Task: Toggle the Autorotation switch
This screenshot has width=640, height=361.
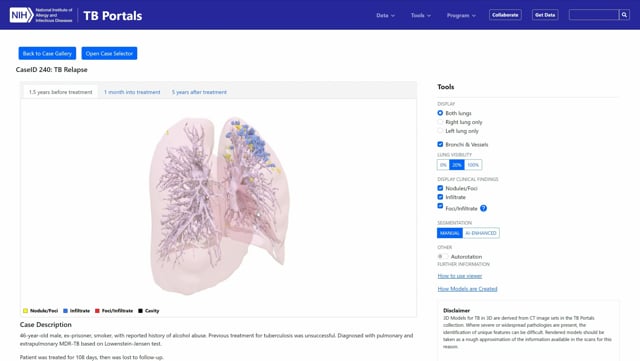Action: point(442,256)
